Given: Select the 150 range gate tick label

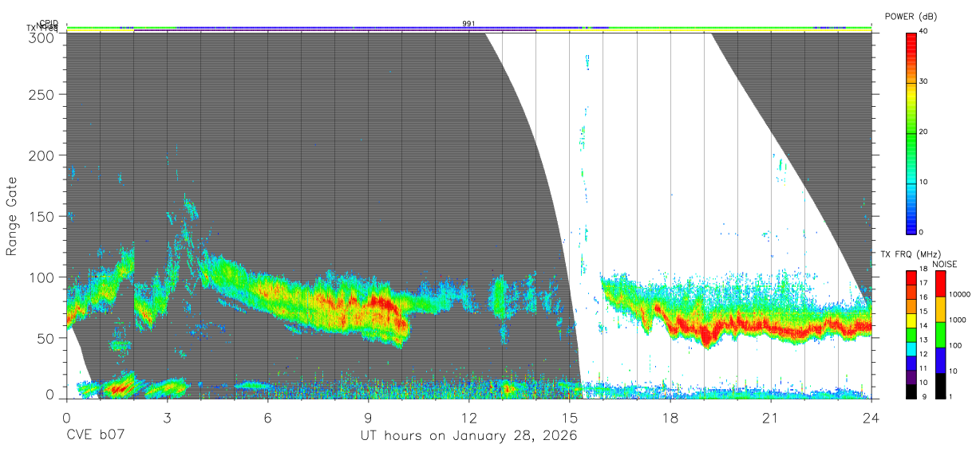Looking at the screenshot, I should pos(41,216).
